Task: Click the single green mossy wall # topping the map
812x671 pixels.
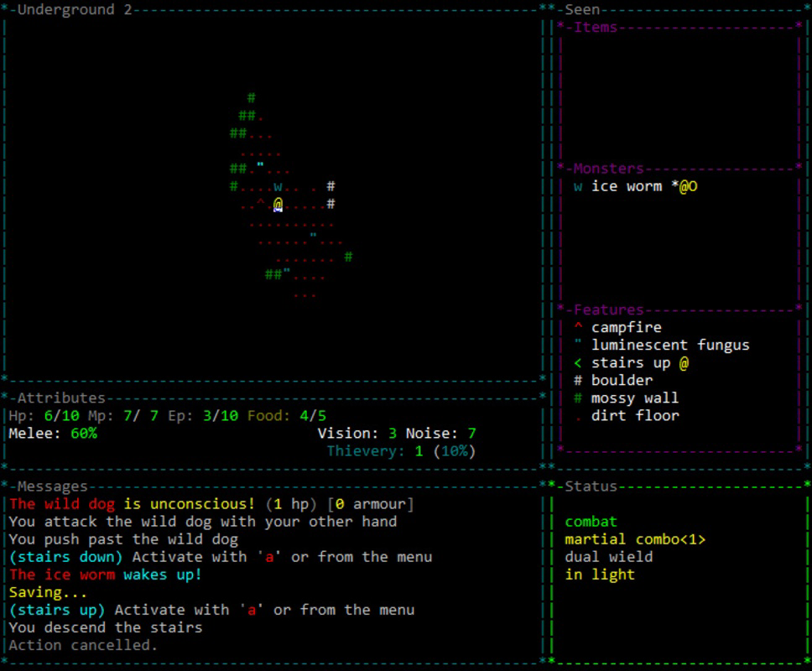Action: [251, 97]
